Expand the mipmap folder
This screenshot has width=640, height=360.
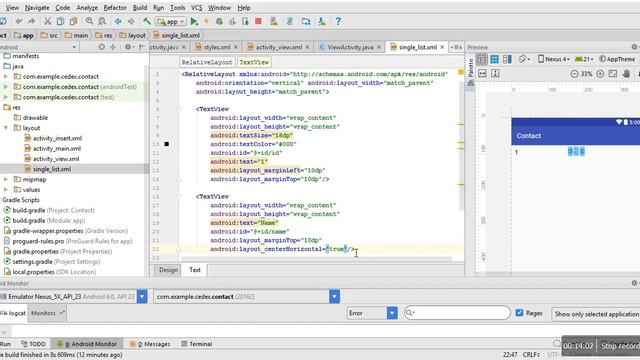[x=6, y=179]
